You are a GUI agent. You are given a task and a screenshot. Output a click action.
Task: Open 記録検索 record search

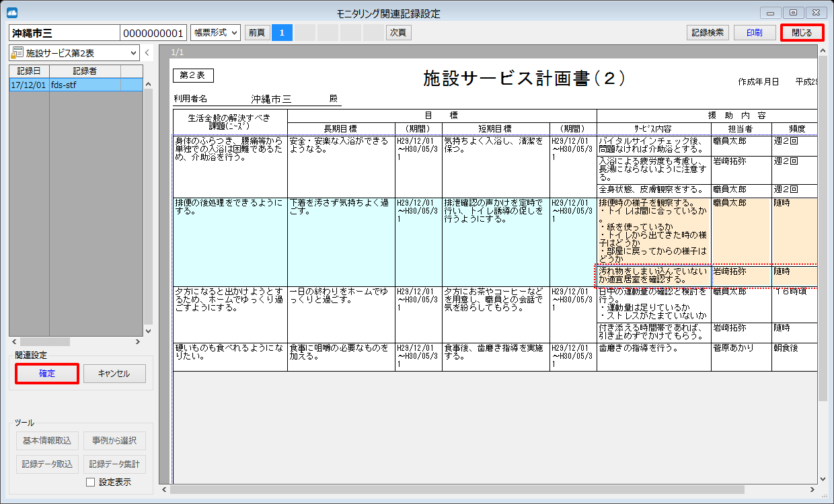(x=708, y=32)
